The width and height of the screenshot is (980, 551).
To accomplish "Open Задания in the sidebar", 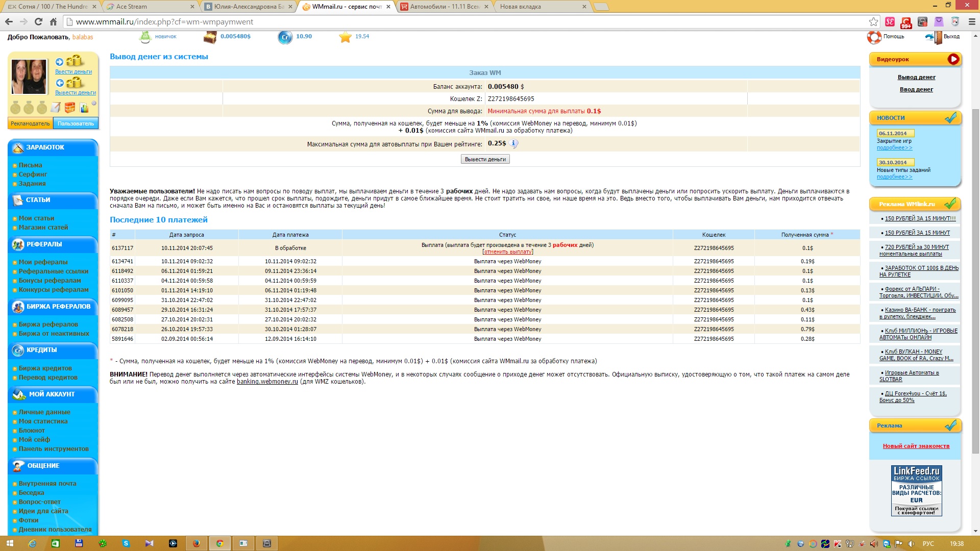I will click(x=32, y=184).
